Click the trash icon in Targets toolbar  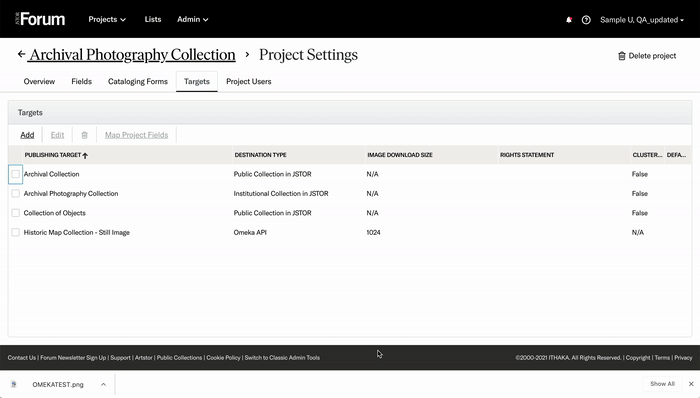pyautogui.click(x=84, y=135)
